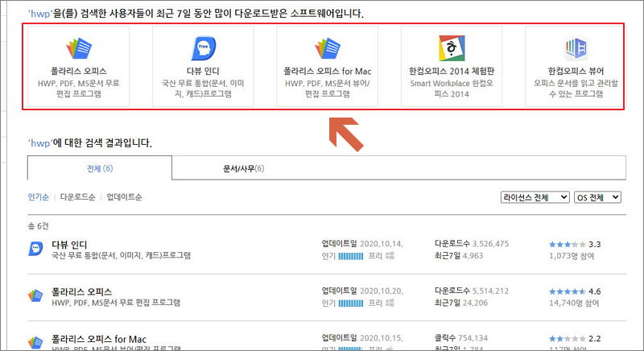The image size is (644, 351).
Task: Click price indicator icon in 폴라리스 오피스 row
Action: point(390,304)
